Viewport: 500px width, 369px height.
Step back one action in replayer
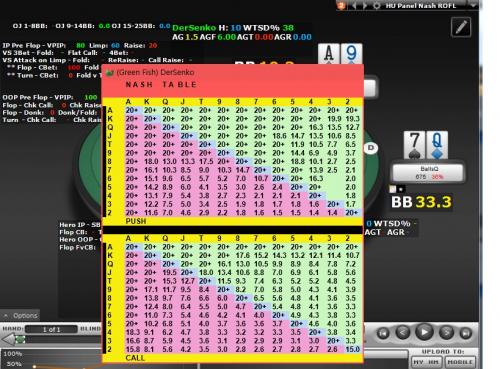tap(403, 332)
